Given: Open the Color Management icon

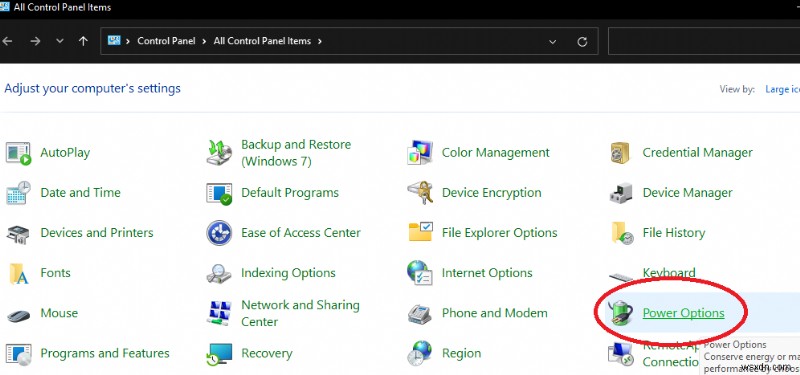Looking at the screenshot, I should pyautogui.click(x=420, y=153).
